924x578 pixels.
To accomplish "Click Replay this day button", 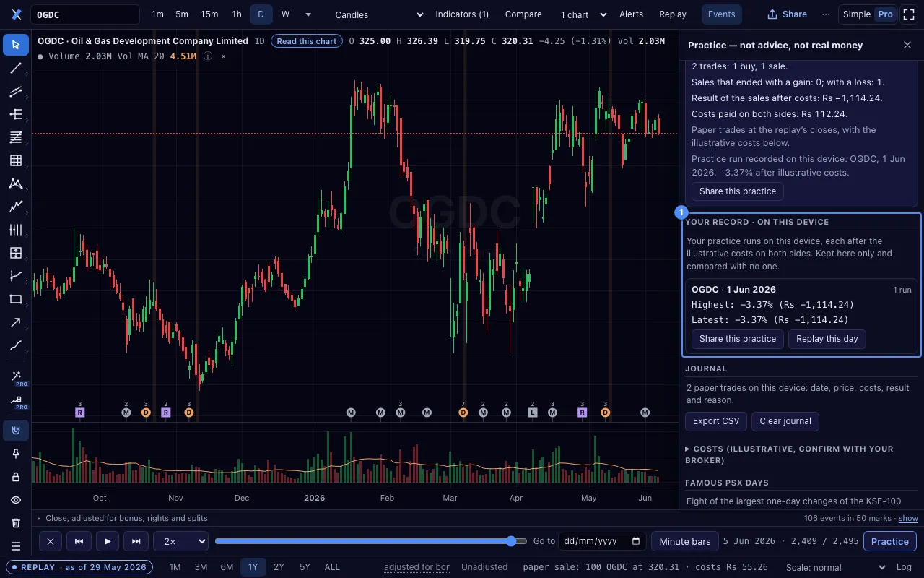I will [x=827, y=339].
